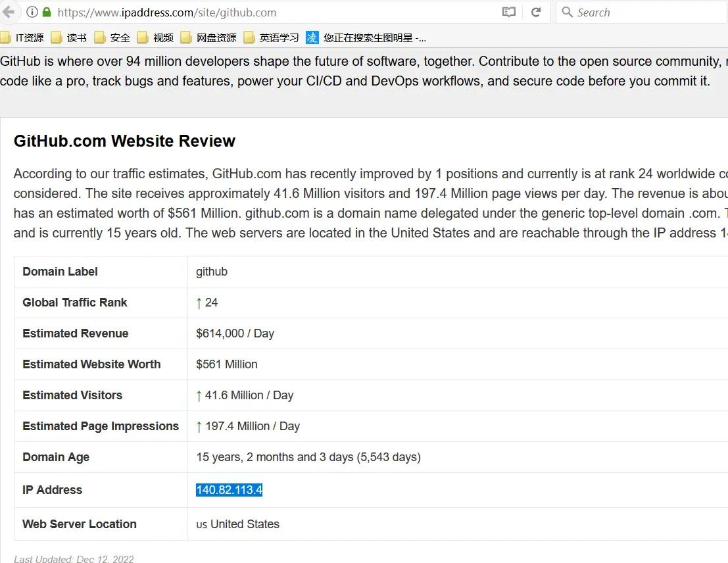Open the 读书 bookmark folder
The width and height of the screenshot is (728, 563).
pos(68,37)
